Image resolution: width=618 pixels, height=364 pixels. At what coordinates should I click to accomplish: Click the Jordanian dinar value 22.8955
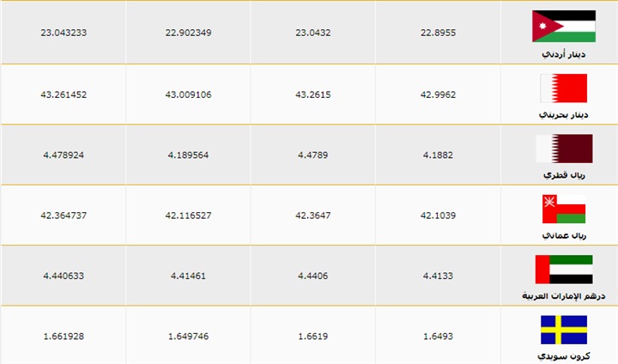[x=438, y=33]
